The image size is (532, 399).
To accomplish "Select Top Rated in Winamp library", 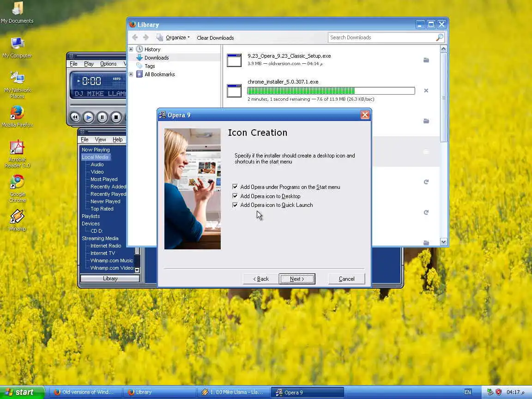I will [x=102, y=209].
